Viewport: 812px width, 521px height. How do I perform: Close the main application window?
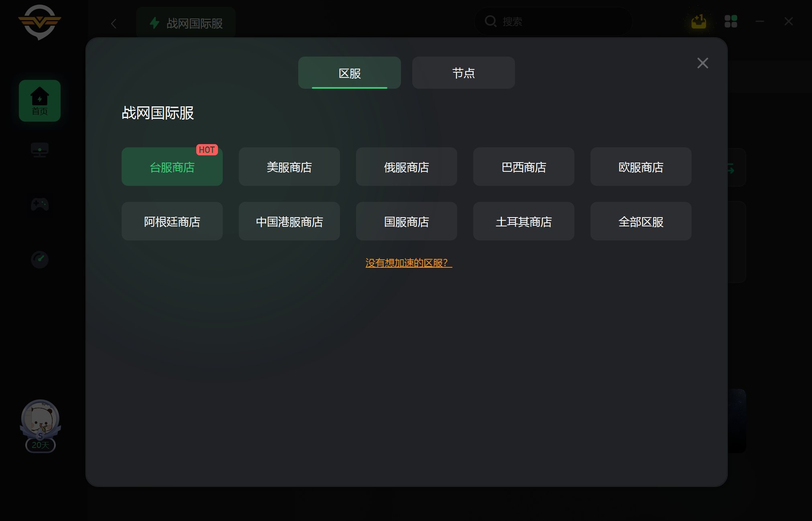coord(789,21)
